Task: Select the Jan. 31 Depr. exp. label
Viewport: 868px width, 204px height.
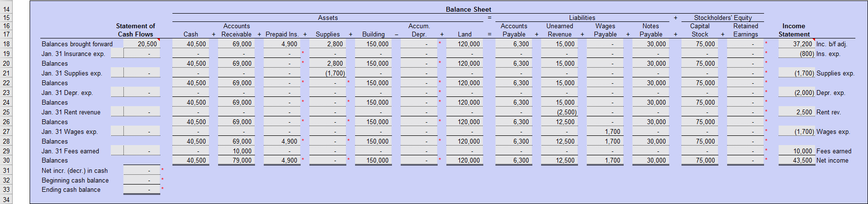Action: click(67, 93)
